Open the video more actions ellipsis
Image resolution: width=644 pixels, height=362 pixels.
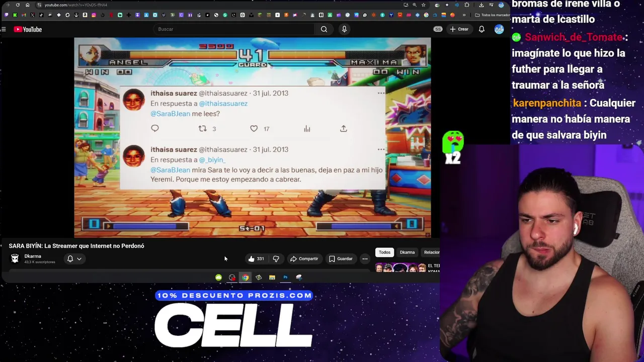(x=365, y=259)
